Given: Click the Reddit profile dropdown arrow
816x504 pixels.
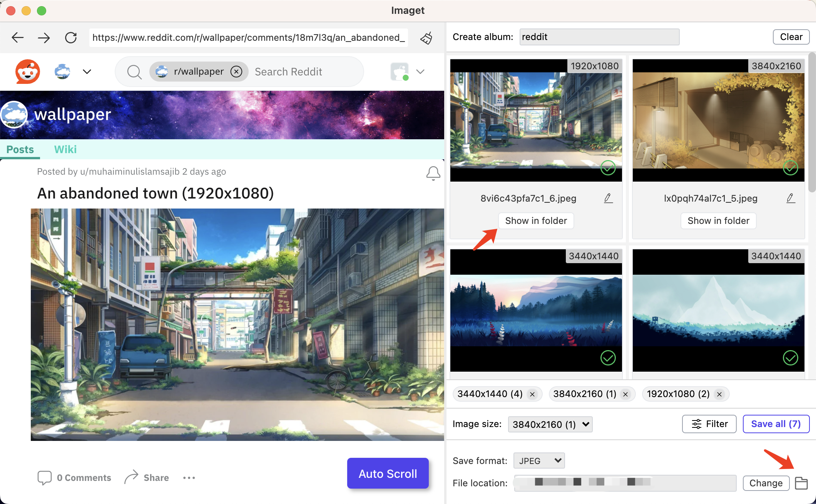Looking at the screenshot, I should [420, 72].
